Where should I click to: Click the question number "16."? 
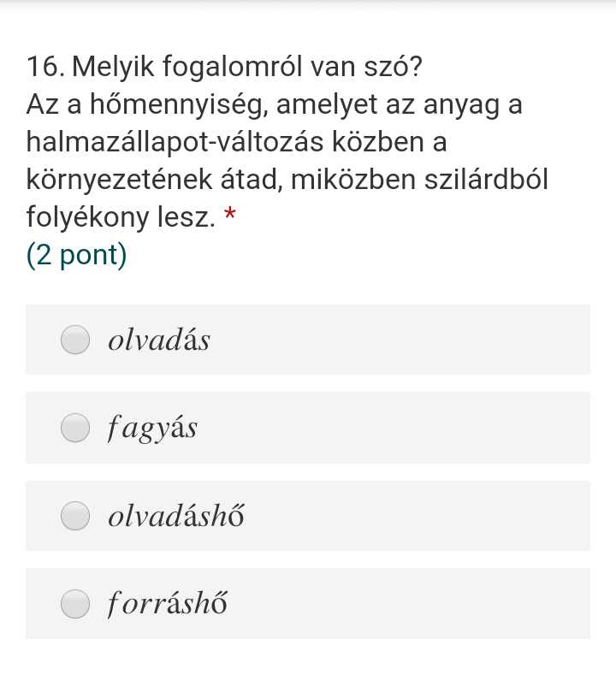pyautogui.click(x=45, y=66)
